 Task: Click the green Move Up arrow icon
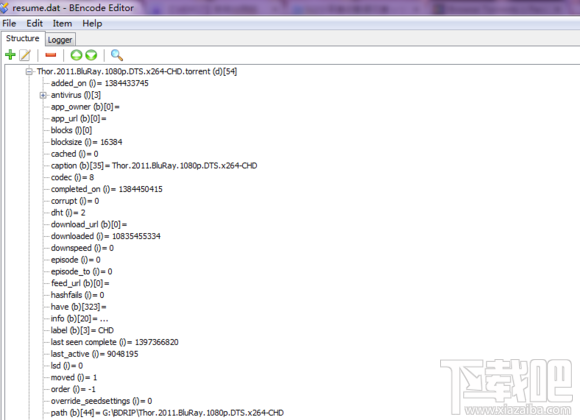pyautogui.click(x=77, y=55)
